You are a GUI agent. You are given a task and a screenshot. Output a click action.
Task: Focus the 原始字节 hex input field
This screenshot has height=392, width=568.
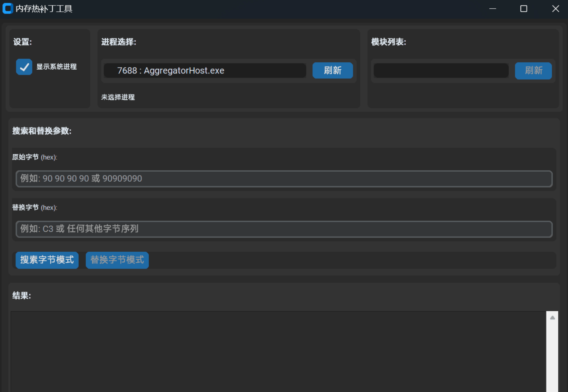point(284,179)
